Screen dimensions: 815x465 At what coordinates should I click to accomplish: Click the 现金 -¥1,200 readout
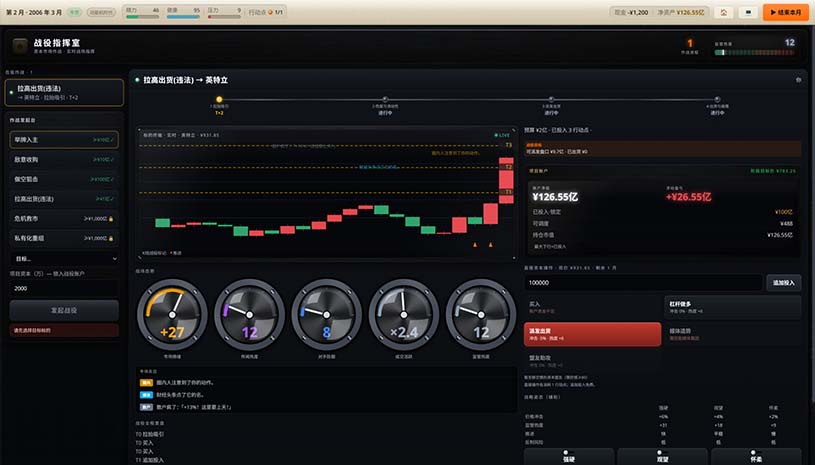click(631, 12)
